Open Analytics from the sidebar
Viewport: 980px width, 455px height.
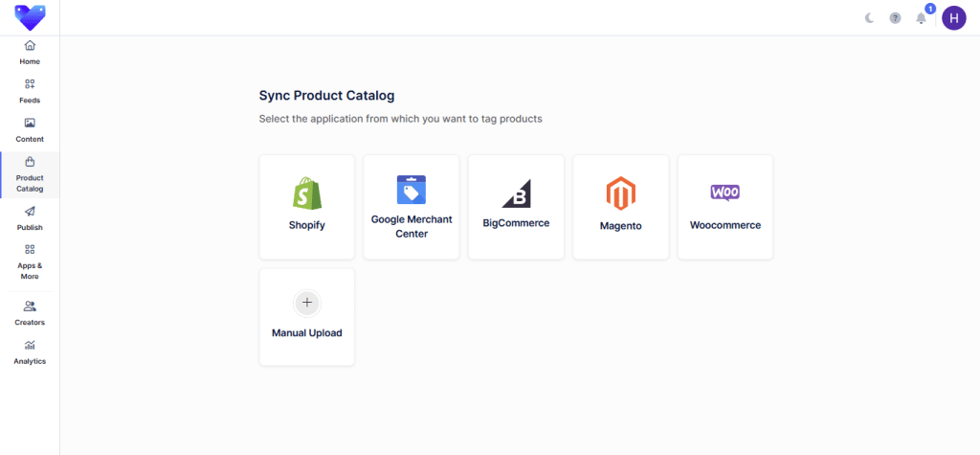coord(30,352)
